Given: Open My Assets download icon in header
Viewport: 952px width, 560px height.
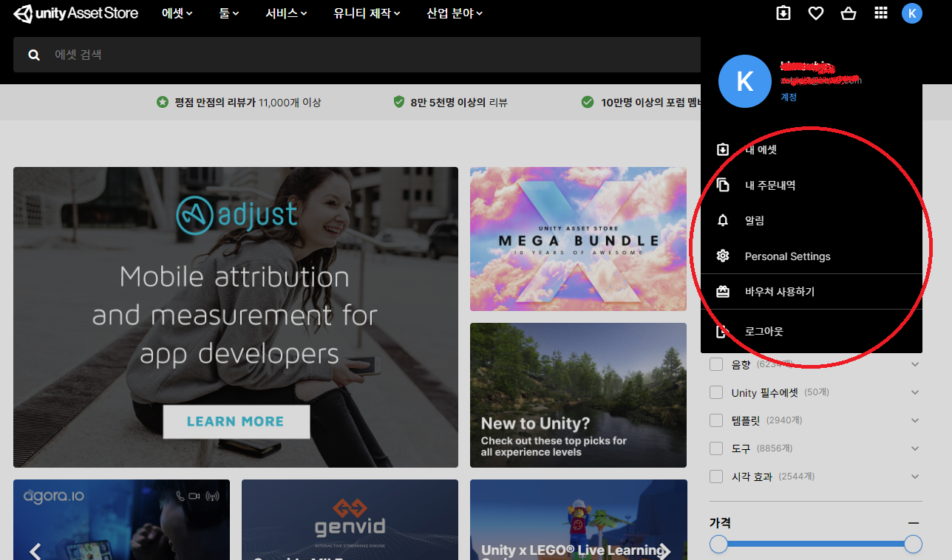Looking at the screenshot, I should (x=783, y=13).
